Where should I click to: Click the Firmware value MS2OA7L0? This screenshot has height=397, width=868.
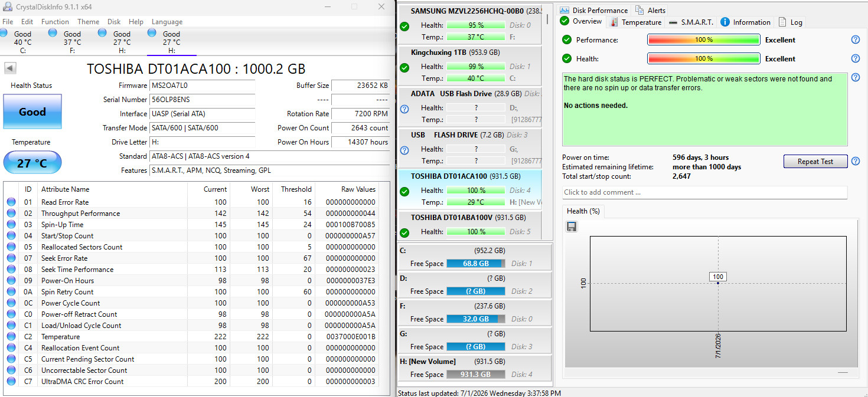tap(202, 86)
